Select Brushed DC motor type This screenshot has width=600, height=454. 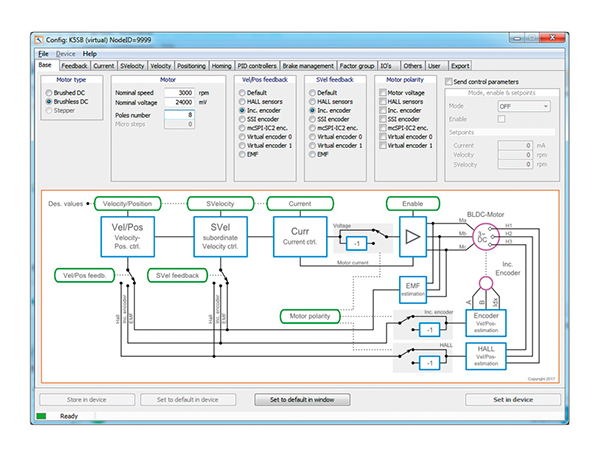point(49,93)
